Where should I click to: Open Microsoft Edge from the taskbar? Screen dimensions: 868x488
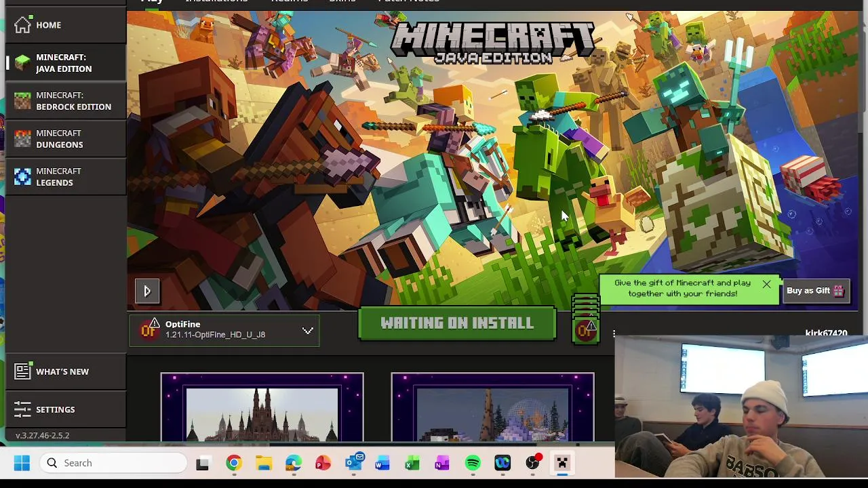click(x=293, y=464)
